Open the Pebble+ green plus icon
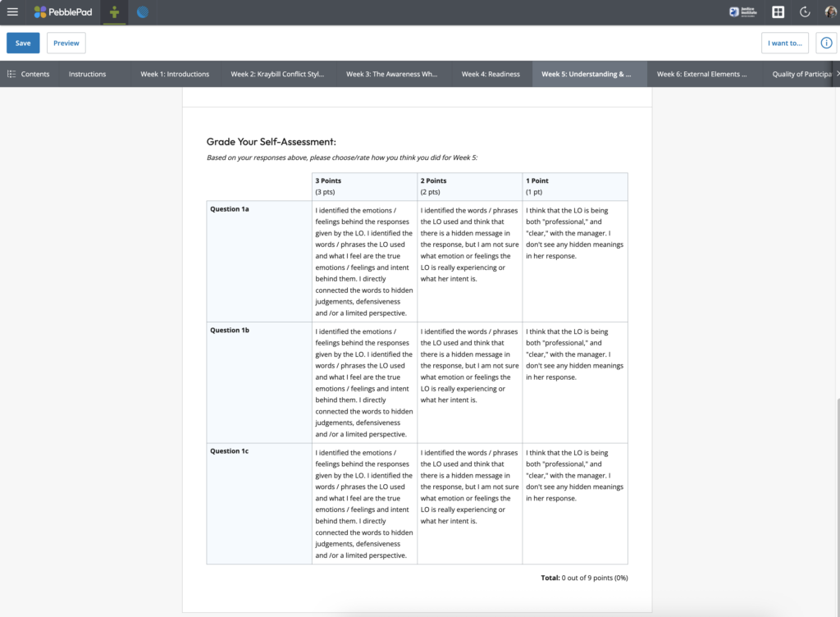This screenshot has width=840, height=617. pyautogui.click(x=114, y=11)
